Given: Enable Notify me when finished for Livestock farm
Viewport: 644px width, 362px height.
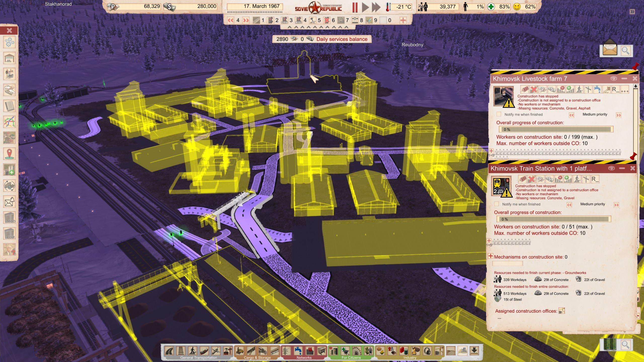Looking at the screenshot, I should tap(499, 114).
